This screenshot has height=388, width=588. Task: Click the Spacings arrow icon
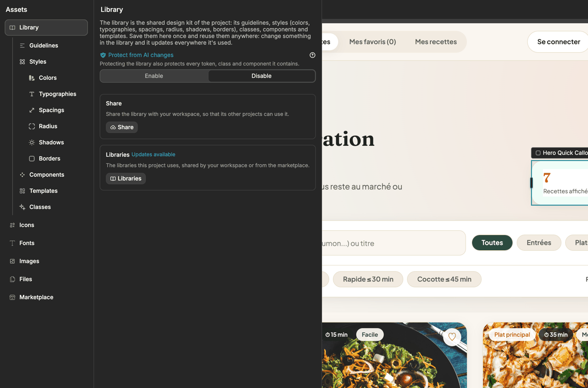pyautogui.click(x=32, y=110)
